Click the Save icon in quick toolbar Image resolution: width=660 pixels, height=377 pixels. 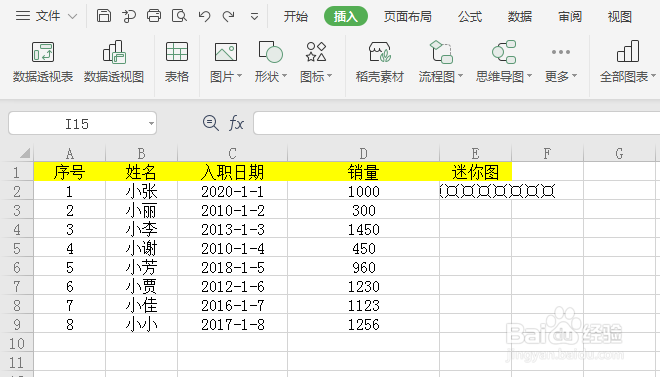point(104,16)
